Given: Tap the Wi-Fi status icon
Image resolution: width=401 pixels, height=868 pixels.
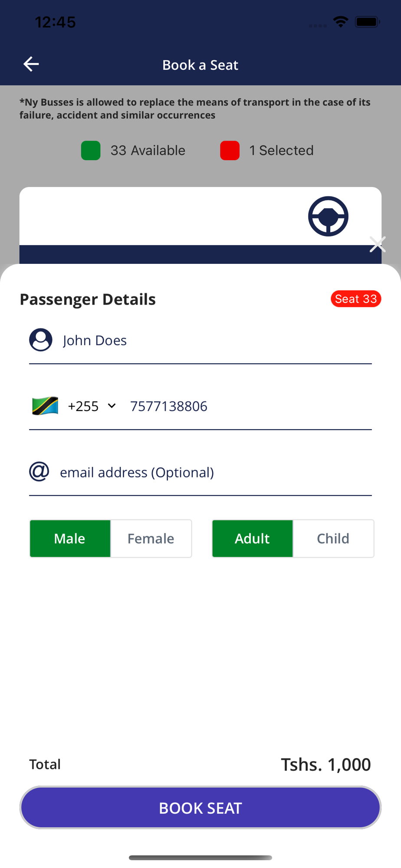Looking at the screenshot, I should [x=341, y=22].
